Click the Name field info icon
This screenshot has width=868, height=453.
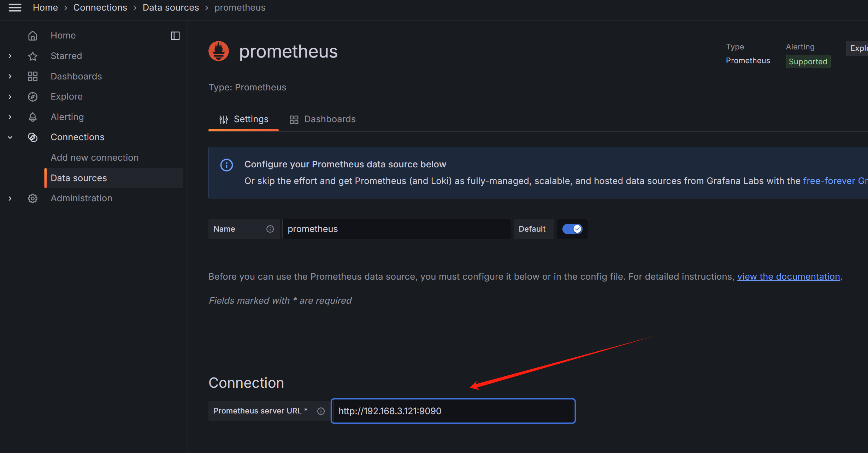(x=270, y=229)
